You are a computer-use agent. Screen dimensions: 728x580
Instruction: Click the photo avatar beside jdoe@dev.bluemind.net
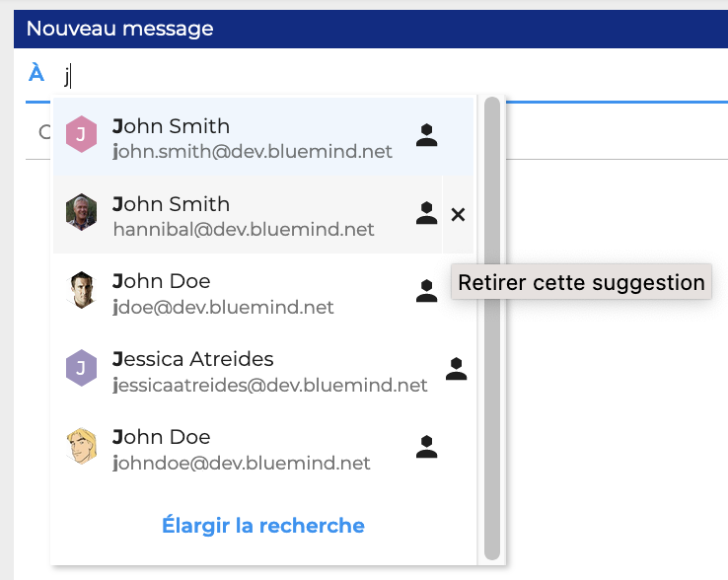pyautogui.click(x=81, y=290)
